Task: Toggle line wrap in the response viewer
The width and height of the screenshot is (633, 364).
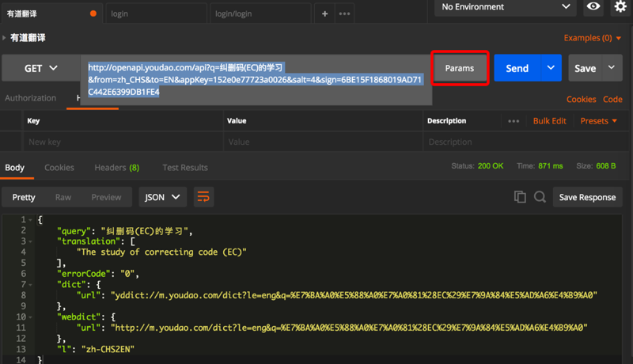Action: [x=203, y=197]
